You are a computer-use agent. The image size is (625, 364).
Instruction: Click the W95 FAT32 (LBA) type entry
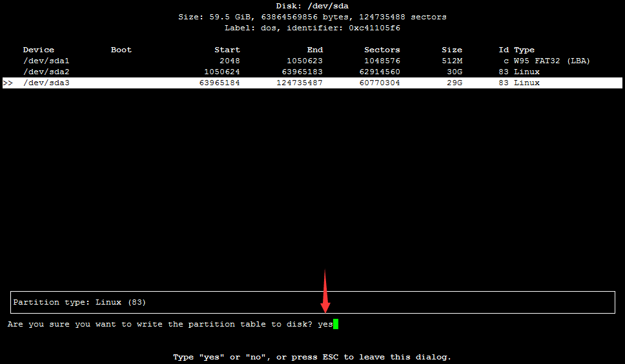click(x=552, y=61)
